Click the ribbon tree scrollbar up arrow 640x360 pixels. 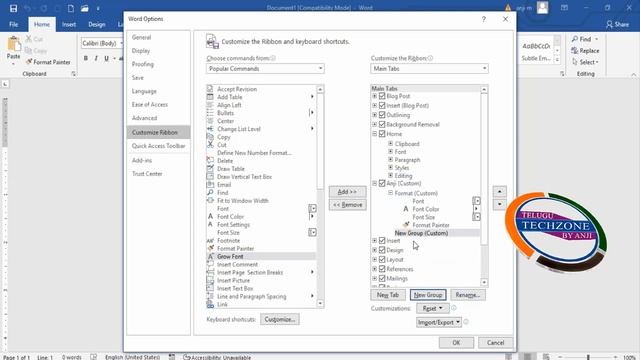[484, 89]
